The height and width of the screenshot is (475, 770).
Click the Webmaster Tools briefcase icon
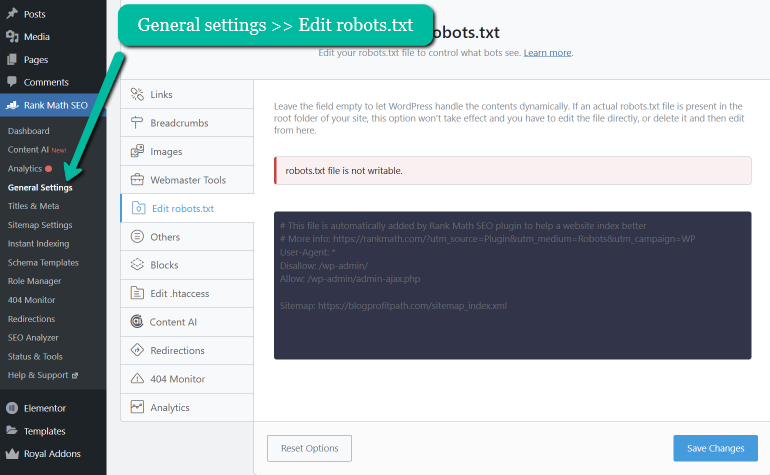(137, 180)
